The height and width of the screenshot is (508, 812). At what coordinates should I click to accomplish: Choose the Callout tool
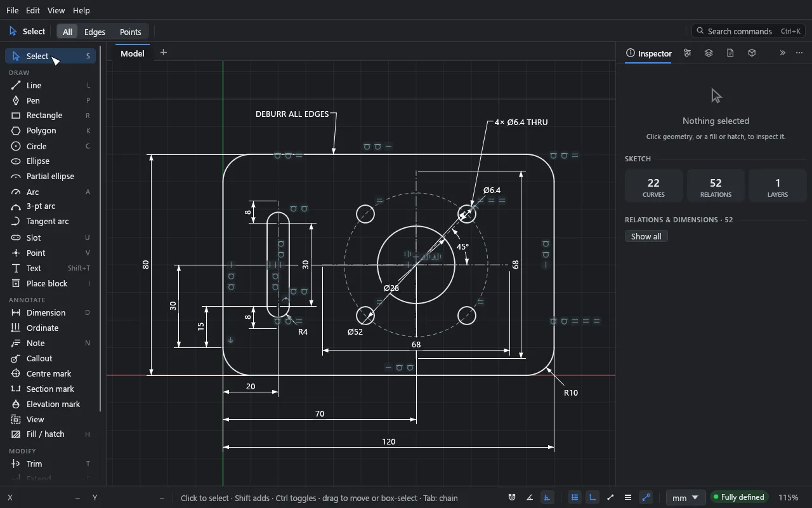click(51, 358)
